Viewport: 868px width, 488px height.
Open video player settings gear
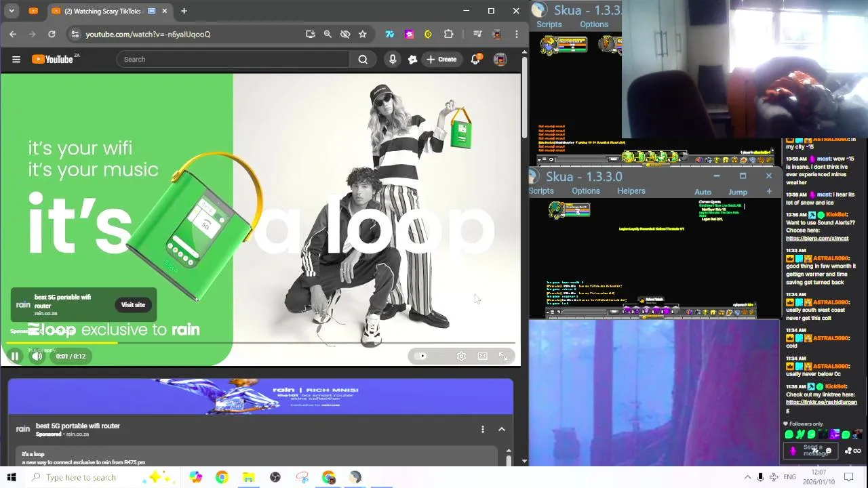(x=461, y=356)
